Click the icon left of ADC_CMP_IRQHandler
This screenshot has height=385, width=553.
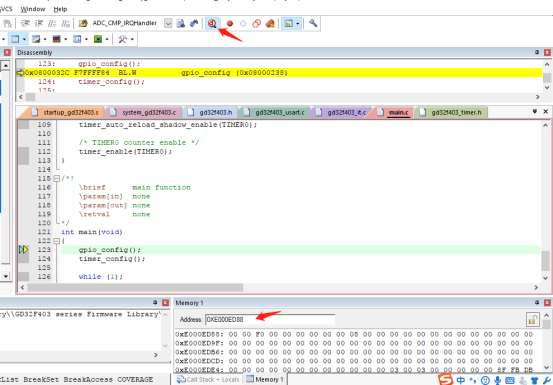coord(83,24)
